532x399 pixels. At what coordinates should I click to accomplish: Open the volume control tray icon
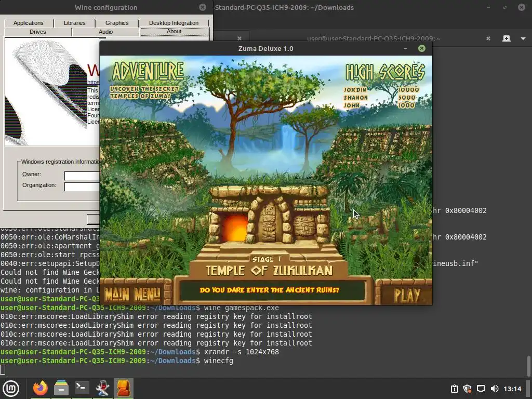(495, 389)
